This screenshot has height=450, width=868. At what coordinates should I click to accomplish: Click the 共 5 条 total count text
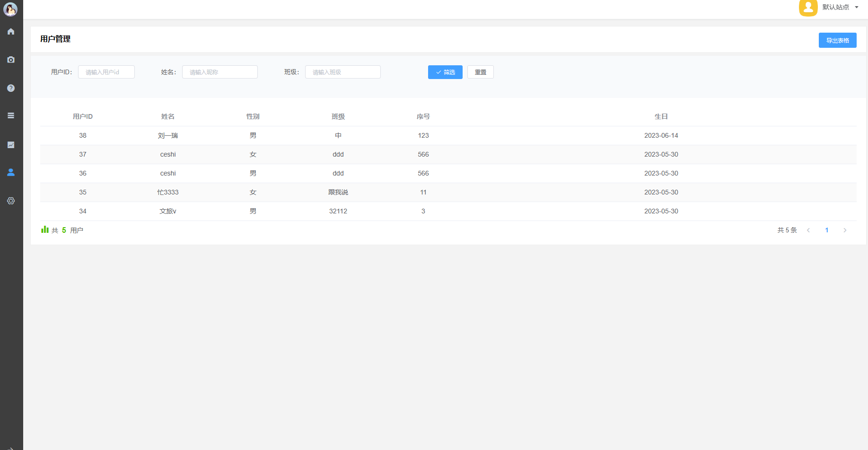pos(787,230)
